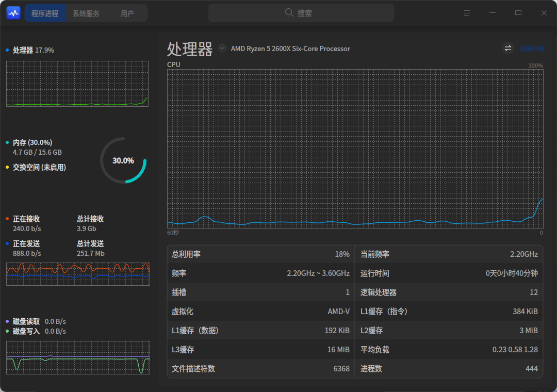
Task: Click the large CPU usage chart
Action: tap(355, 149)
